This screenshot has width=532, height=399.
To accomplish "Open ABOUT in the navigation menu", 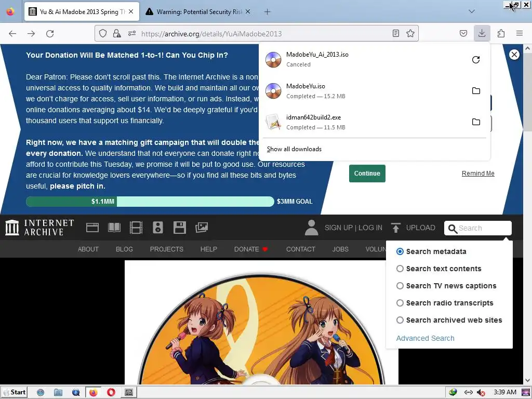I will 88,249.
